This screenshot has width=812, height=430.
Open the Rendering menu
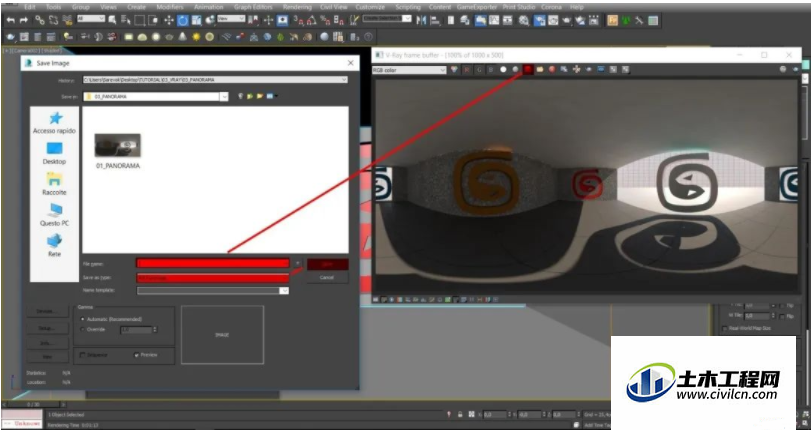[x=297, y=7]
